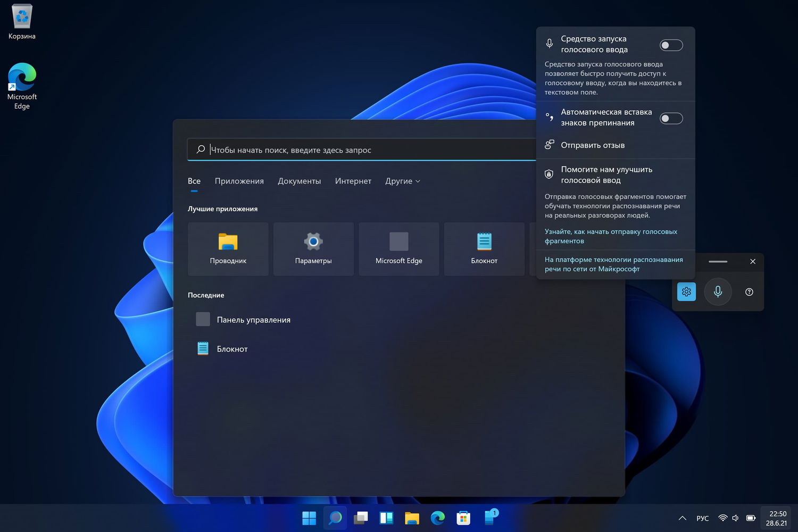Select the Все search tab

point(194,181)
